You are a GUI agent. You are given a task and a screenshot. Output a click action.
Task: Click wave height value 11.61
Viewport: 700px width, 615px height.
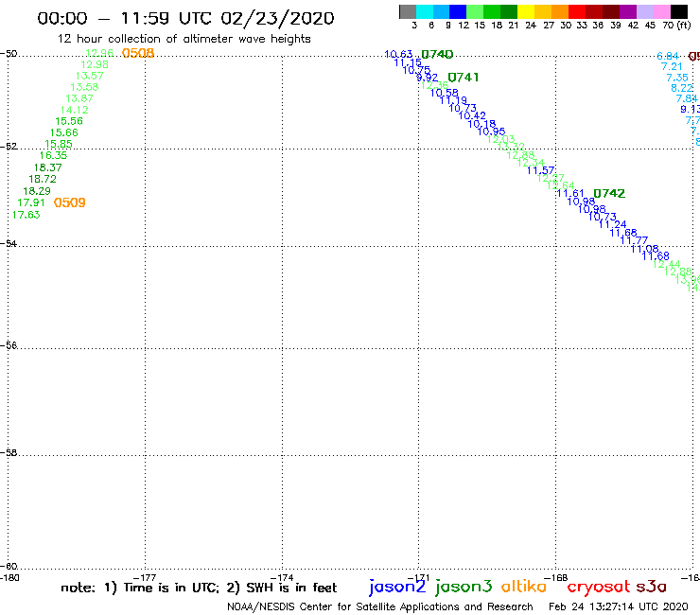coord(570,193)
